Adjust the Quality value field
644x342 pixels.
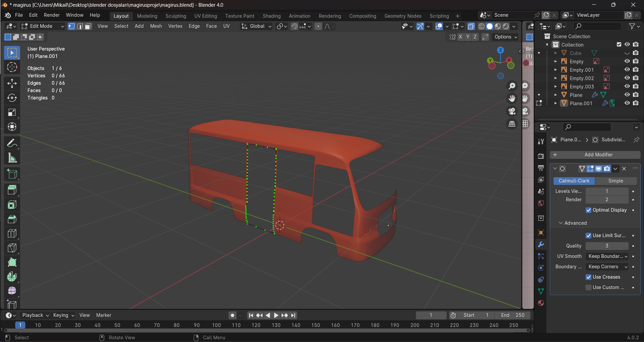607,246
